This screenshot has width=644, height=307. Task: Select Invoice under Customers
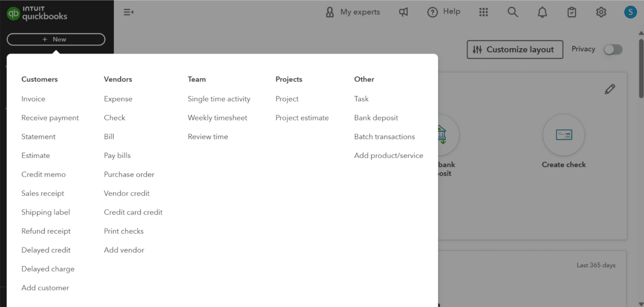tap(33, 99)
